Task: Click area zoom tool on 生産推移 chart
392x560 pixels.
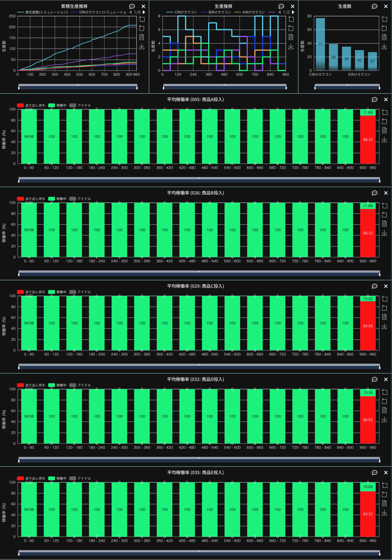Action: (291, 19)
